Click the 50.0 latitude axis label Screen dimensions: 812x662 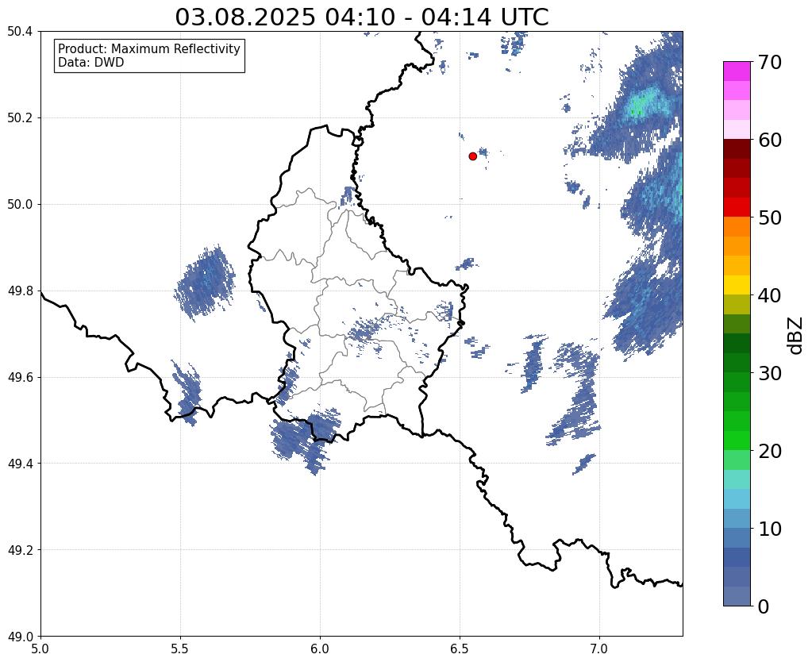coord(20,205)
